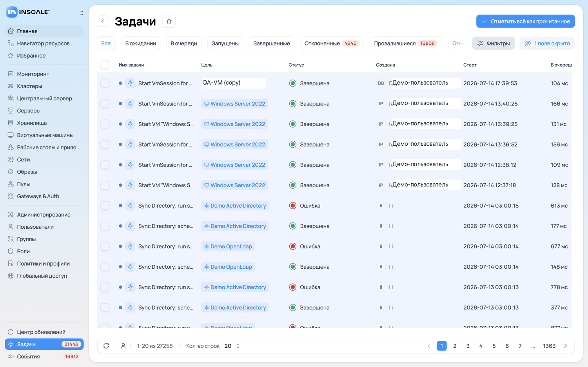Image resolution: width=588 pixels, height=367 pixels.
Task: Switch to the Завершенные tab
Action: pyautogui.click(x=272, y=43)
